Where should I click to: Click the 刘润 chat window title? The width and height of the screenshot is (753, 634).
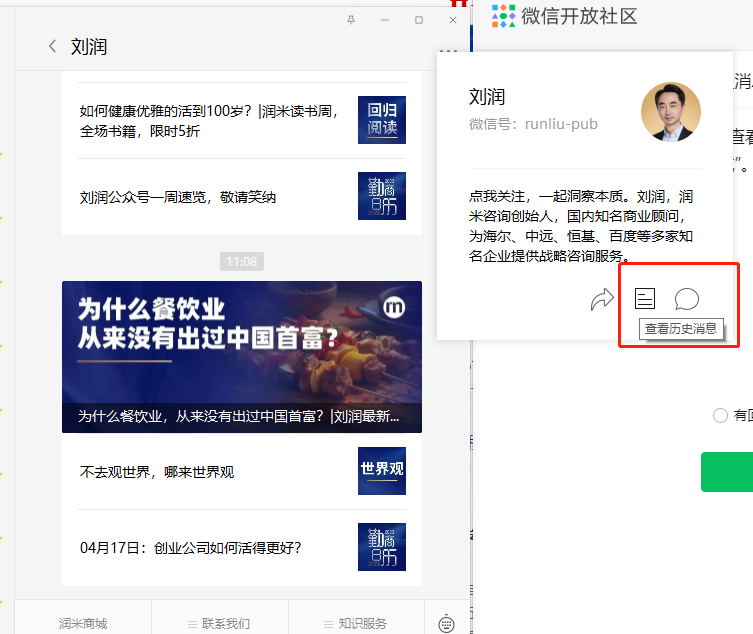tap(89, 47)
